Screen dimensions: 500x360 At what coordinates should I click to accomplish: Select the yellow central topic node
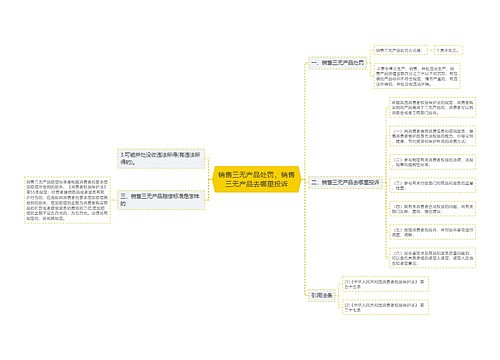256,179
